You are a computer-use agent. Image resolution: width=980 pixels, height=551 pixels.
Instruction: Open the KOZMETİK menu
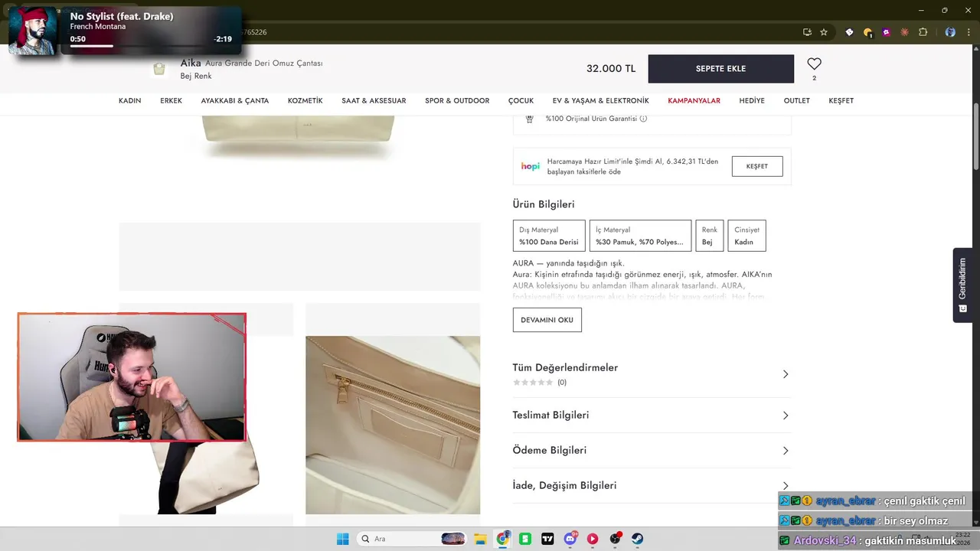[305, 101]
